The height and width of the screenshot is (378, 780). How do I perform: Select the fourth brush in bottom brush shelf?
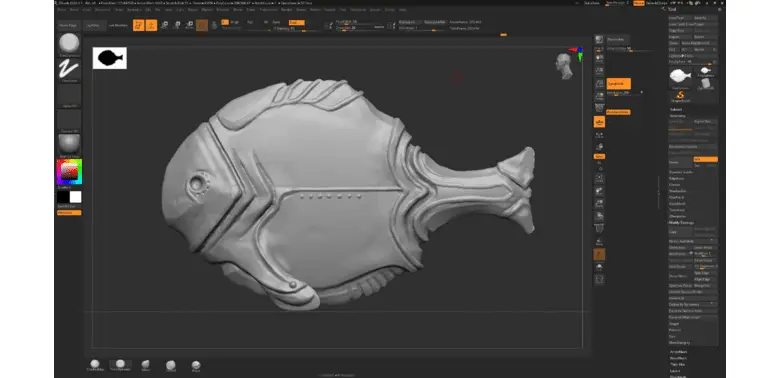[171, 366]
